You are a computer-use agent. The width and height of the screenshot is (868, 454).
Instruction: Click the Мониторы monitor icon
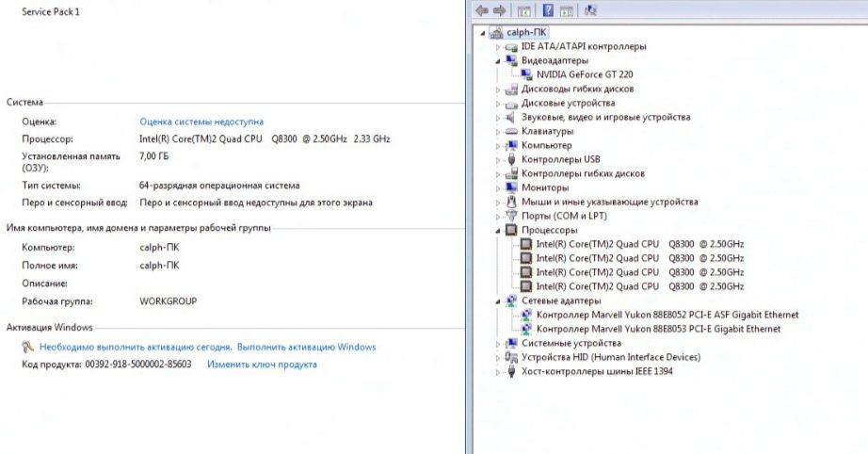511,187
